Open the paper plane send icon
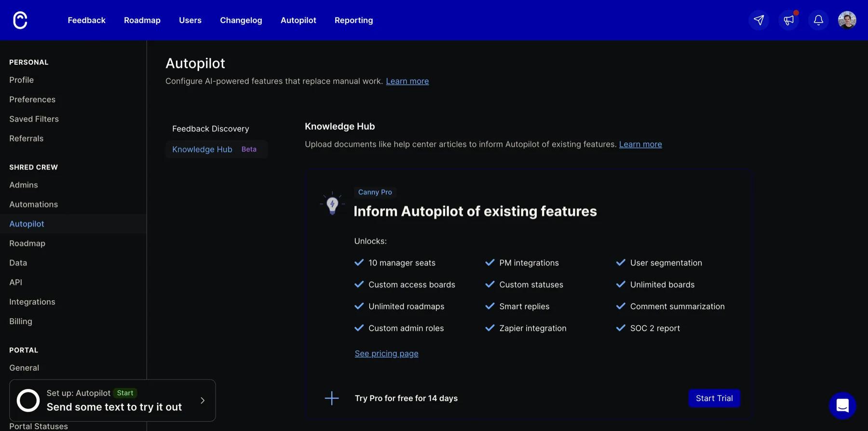 pyautogui.click(x=759, y=20)
